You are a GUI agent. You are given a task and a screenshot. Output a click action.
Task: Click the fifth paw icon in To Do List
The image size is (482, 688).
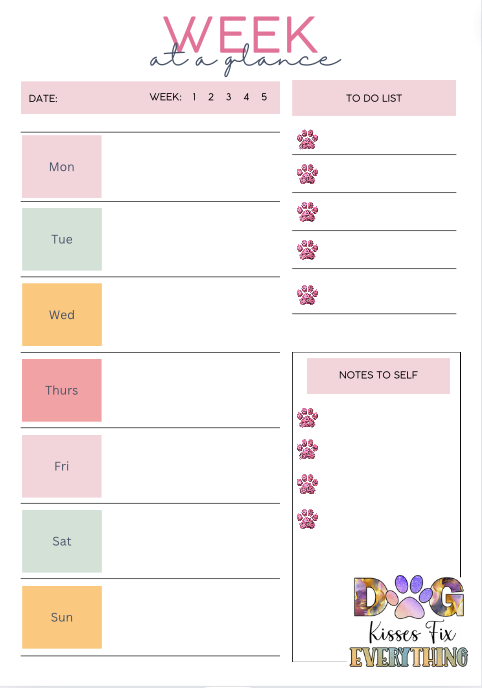click(x=307, y=295)
